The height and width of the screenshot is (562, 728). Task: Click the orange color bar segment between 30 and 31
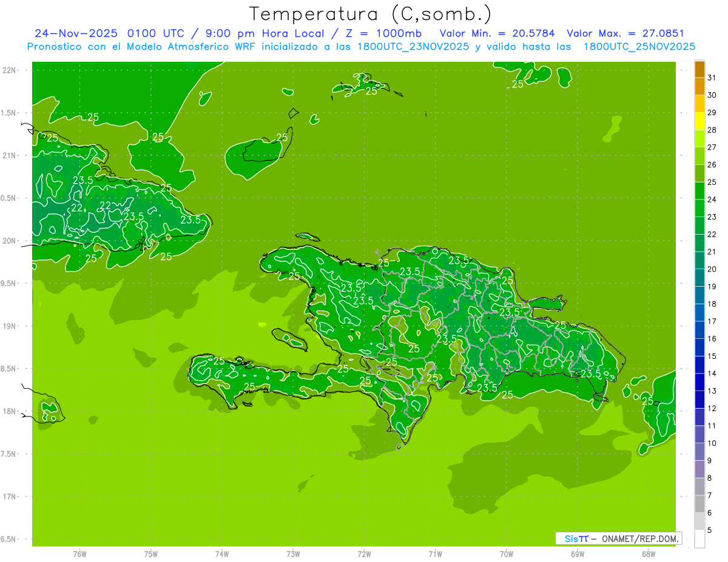click(x=699, y=86)
